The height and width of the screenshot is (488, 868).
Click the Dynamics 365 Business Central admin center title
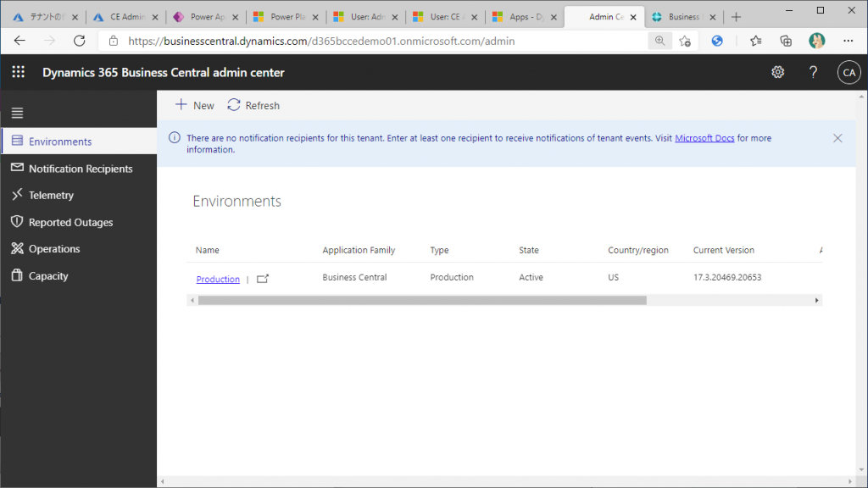coord(164,73)
